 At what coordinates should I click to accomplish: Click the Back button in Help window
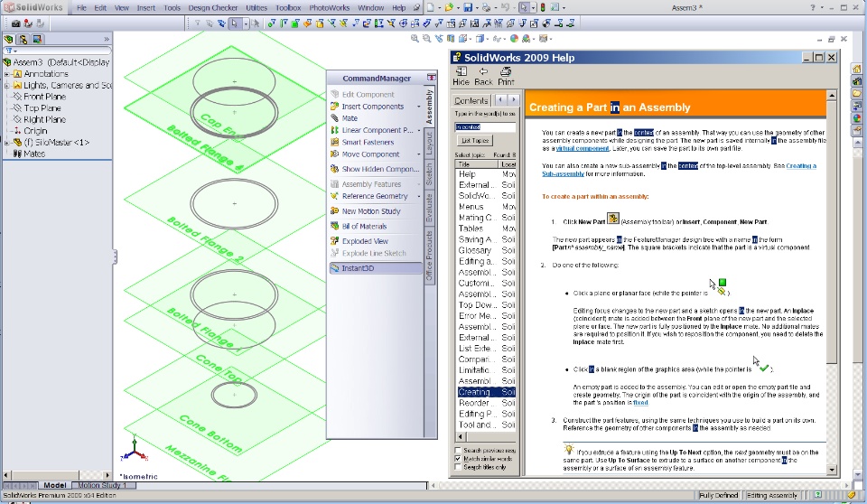click(x=483, y=77)
